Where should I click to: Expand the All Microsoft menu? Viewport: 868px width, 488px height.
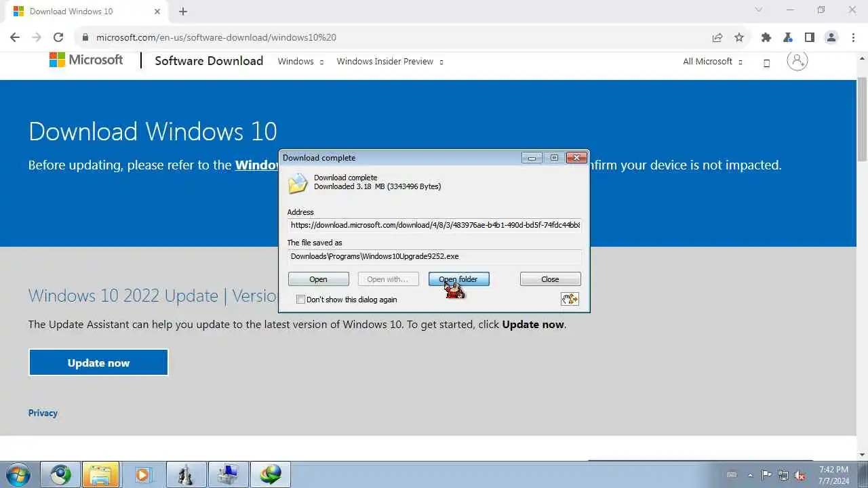pos(713,61)
